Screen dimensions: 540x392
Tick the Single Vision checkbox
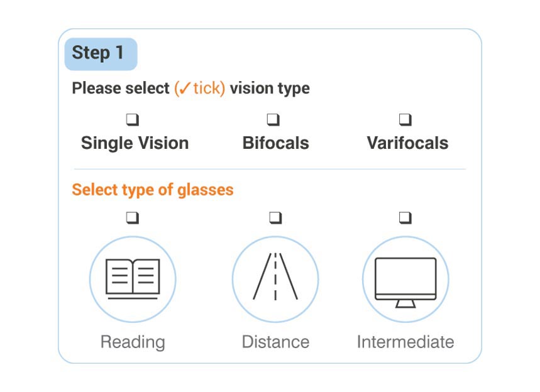point(133,120)
